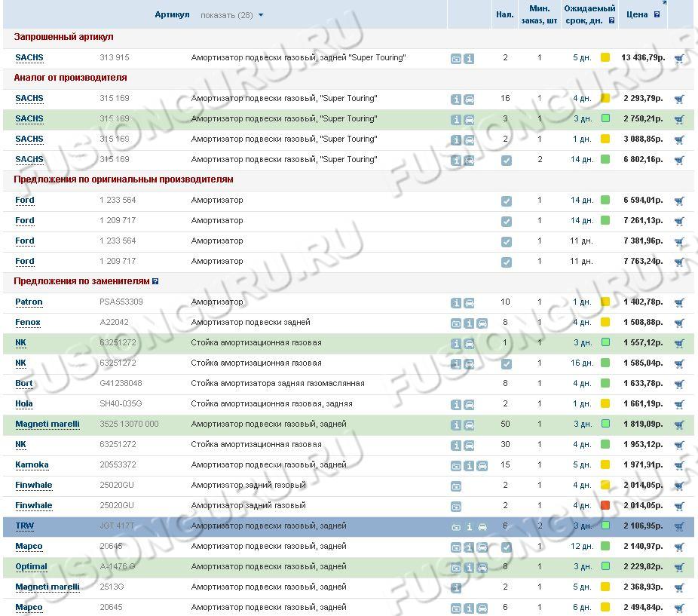This screenshot has height=616, width=698.
Task: Click availability checkmark in 7 381,96р. Ford row
Action: 506,242
